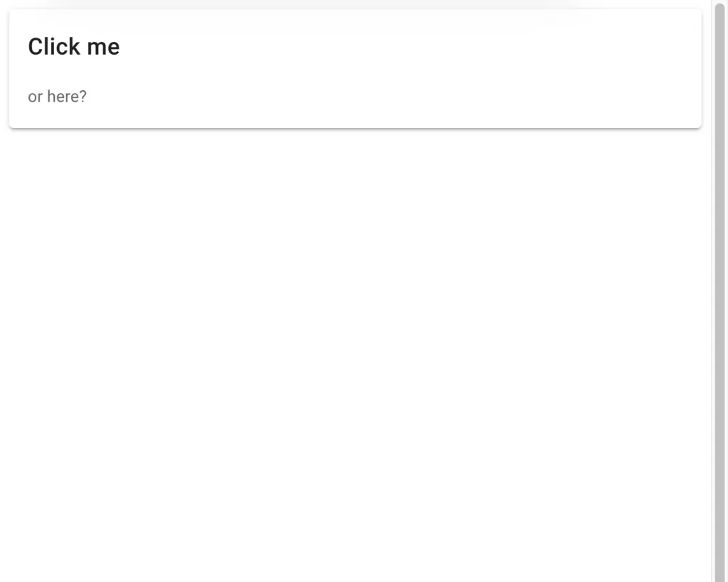The height and width of the screenshot is (582, 728).
Task: Click the word "here?" in the card
Action: coord(66,97)
